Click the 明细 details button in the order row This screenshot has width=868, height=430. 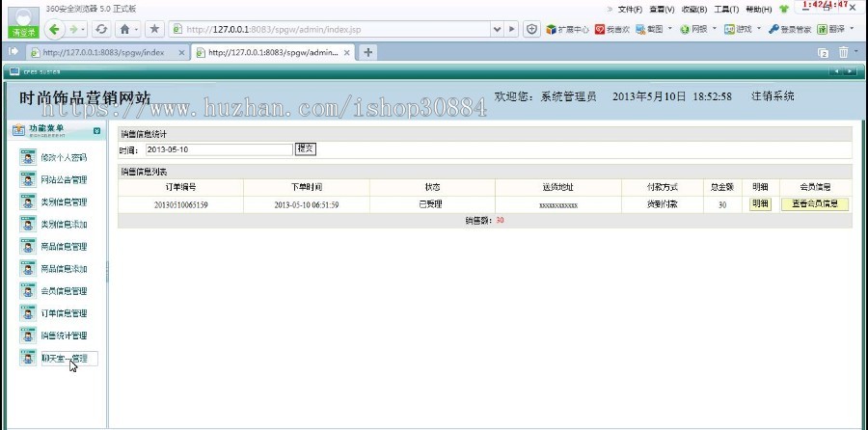pos(761,204)
